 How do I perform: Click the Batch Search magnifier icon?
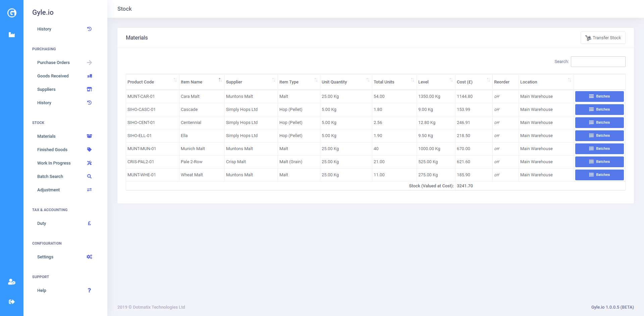(x=89, y=177)
